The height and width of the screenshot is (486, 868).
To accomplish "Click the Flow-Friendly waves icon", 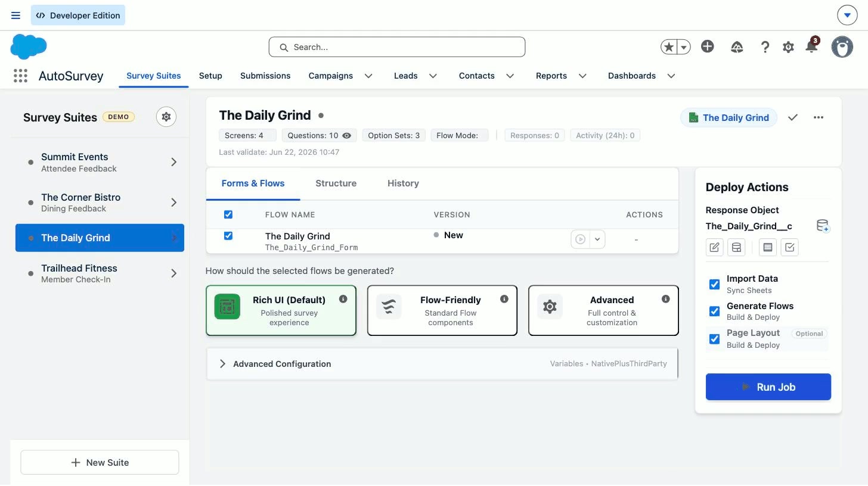I will click(x=389, y=307).
